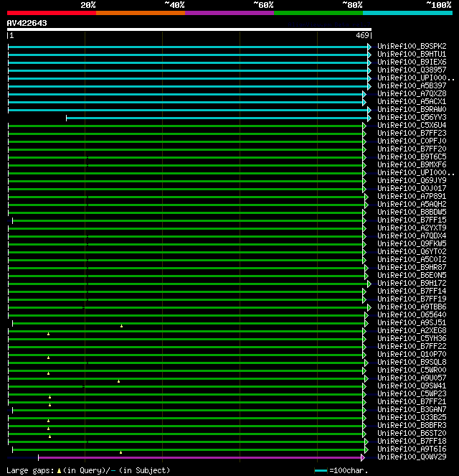Viewport: 459px width, 476px height.
Task: Select the UniRef100_A5C0I2 label
Action: click(412, 259)
